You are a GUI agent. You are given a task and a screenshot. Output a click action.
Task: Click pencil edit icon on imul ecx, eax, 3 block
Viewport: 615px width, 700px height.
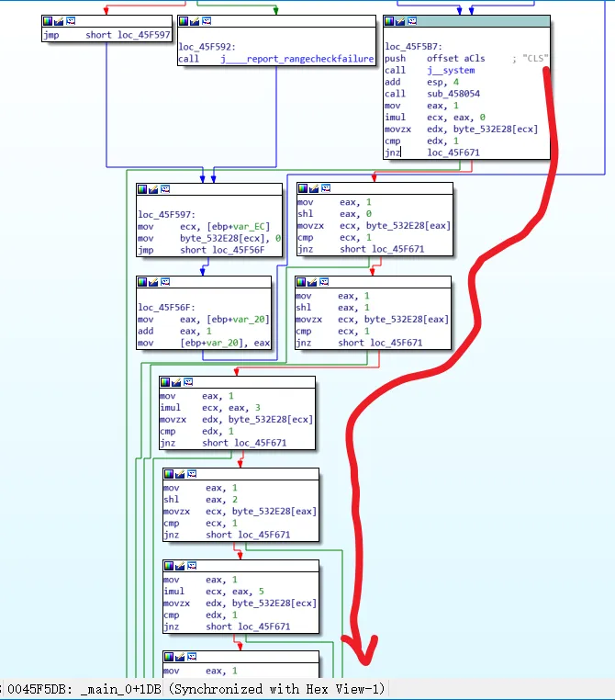pos(177,382)
